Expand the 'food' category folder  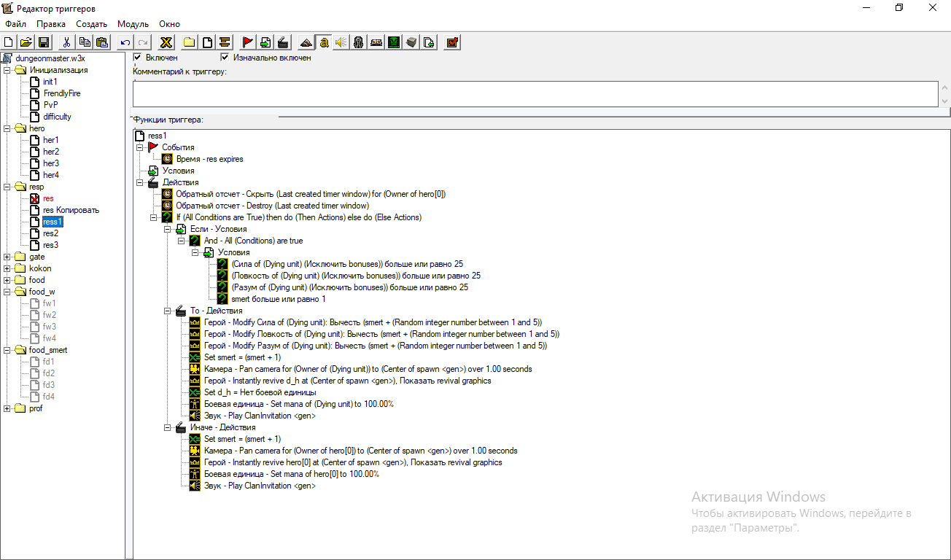coord(7,280)
